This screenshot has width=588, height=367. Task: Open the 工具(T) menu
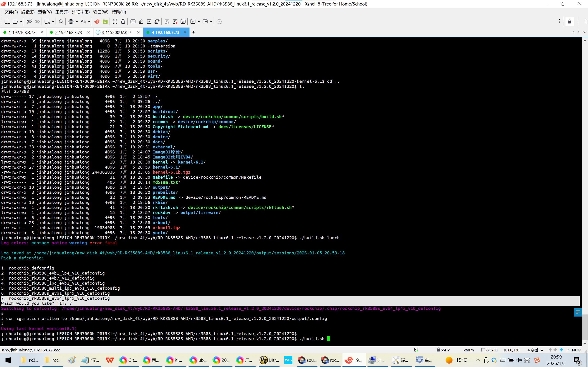coord(62,12)
